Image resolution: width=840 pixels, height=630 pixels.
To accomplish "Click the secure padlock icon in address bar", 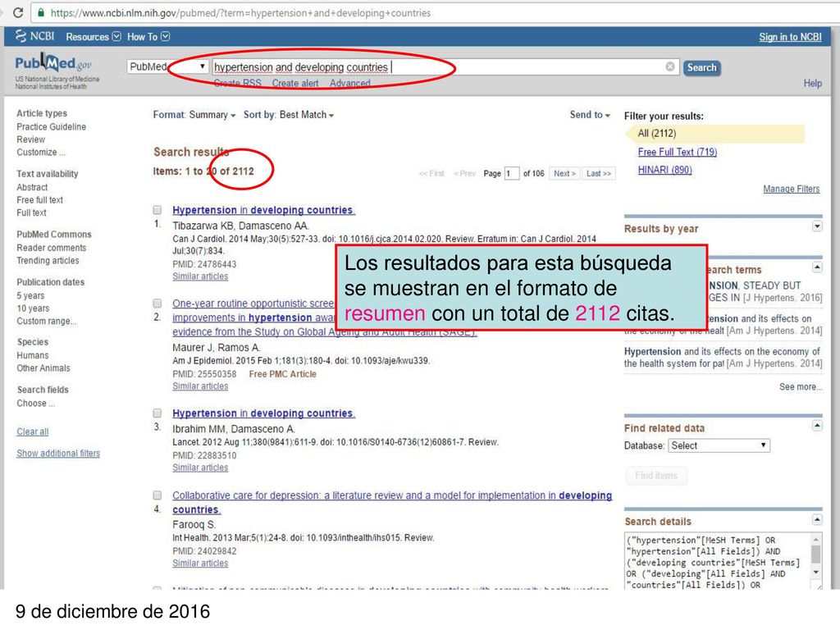I will pyautogui.click(x=41, y=12).
